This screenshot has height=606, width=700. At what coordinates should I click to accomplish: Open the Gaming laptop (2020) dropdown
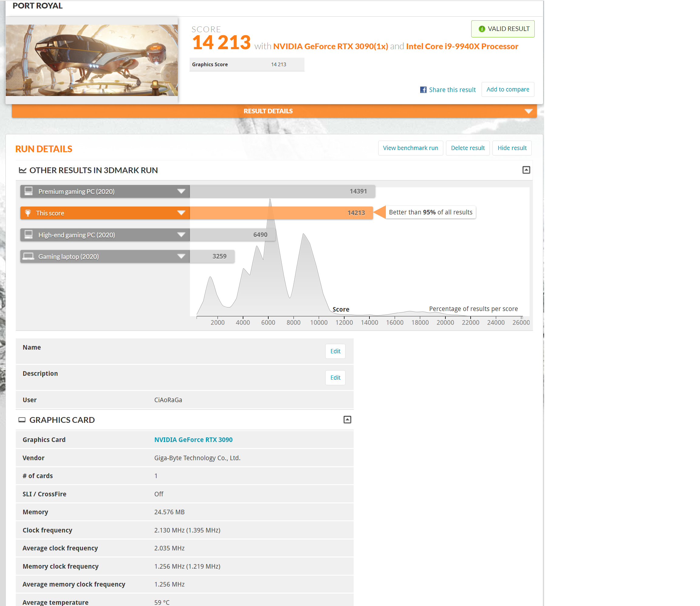[181, 256]
